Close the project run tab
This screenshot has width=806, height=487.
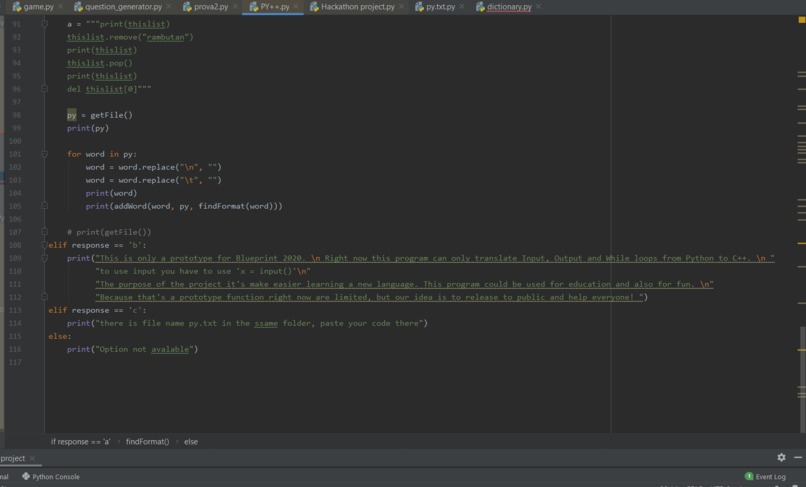tap(32, 458)
